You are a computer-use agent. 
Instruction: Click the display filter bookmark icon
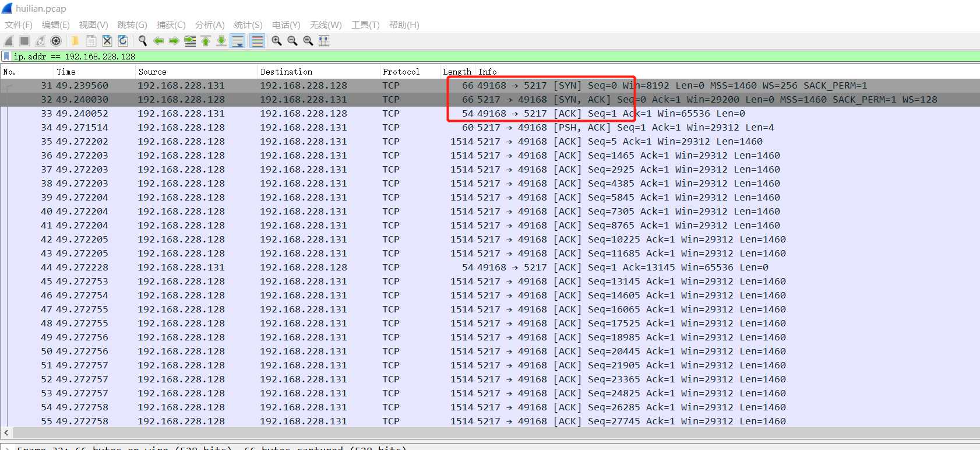pos(6,57)
